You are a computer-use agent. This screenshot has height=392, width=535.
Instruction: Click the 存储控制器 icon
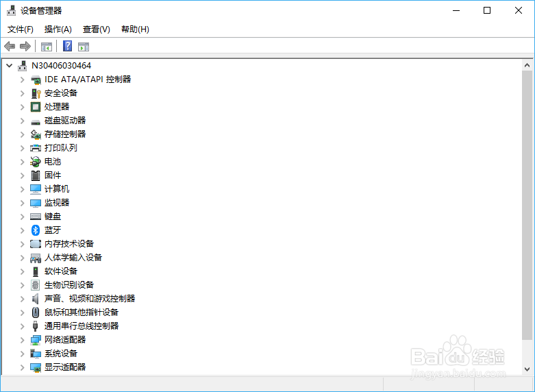coord(36,134)
